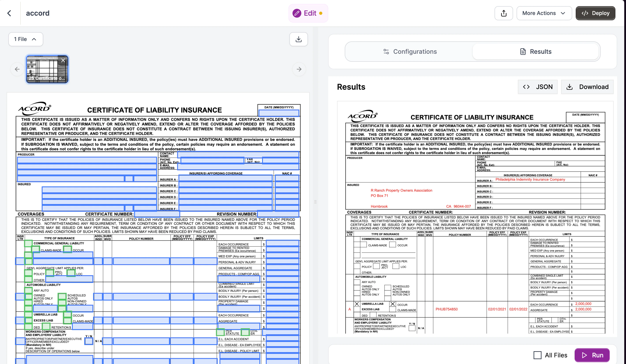Remove the uploaded certificate file via its X
The image size is (626, 364).
tap(63, 60)
